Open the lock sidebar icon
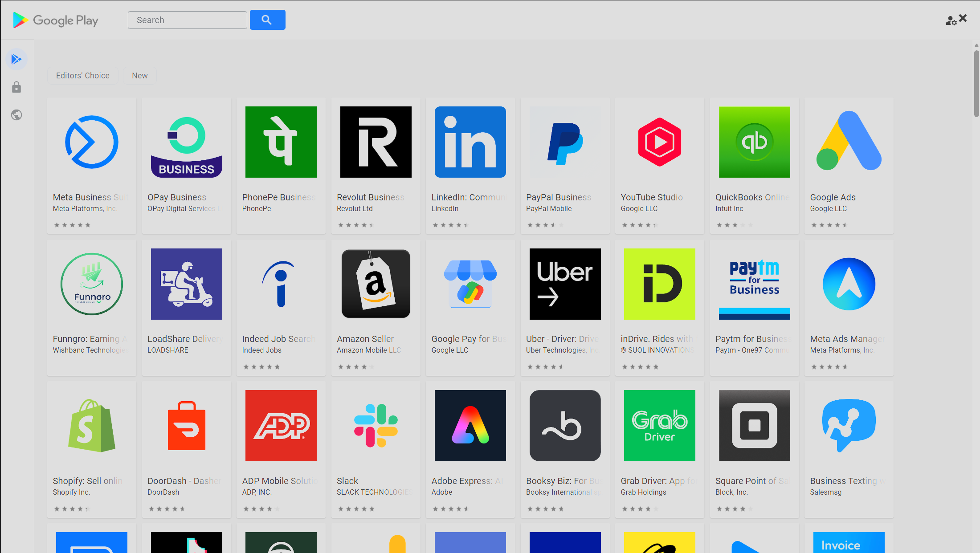Image resolution: width=980 pixels, height=553 pixels. point(16,87)
